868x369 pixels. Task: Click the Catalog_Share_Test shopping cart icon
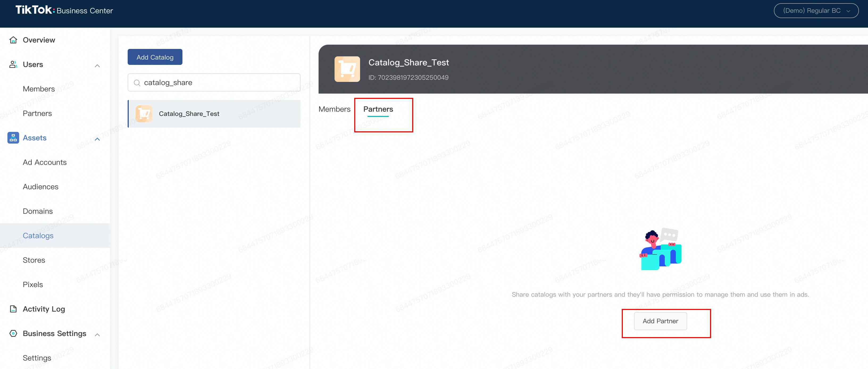[x=347, y=69]
